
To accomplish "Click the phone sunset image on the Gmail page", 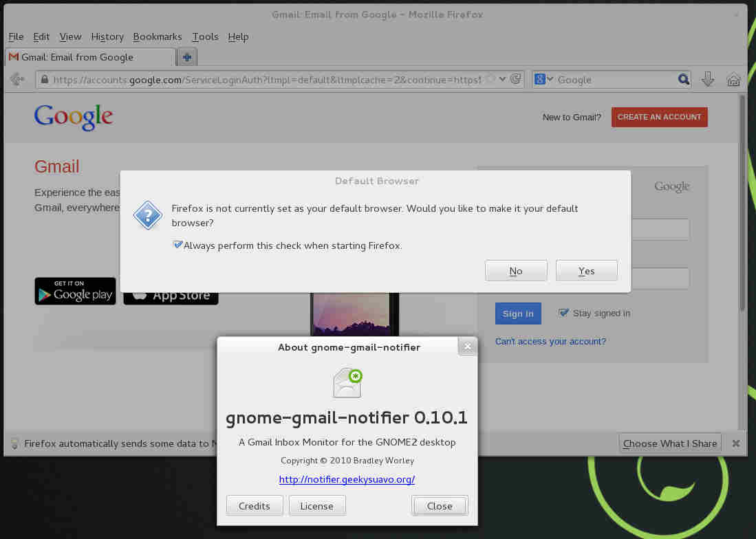I will pos(354,314).
